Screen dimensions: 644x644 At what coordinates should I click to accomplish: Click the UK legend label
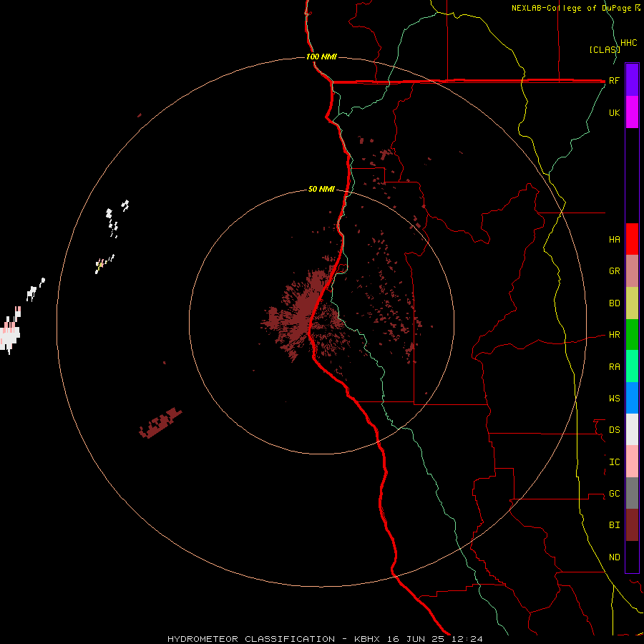point(614,112)
